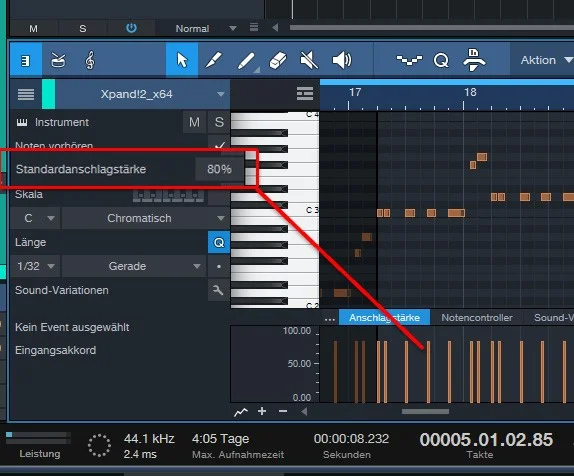Select the Arrow tool in editor toolbar
The image size is (574, 476).
pos(182,60)
